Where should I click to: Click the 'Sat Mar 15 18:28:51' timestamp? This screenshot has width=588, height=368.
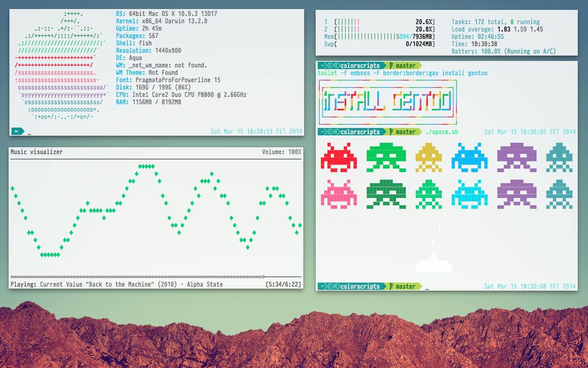click(x=256, y=131)
